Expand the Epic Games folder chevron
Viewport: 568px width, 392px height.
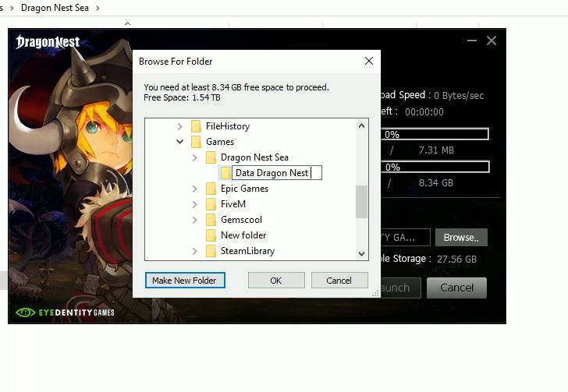(194, 189)
